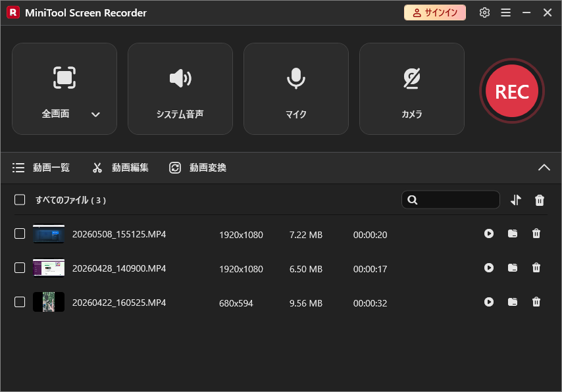Viewport: 562px width, 392px height.
Task: Open the folder of 20260422_160525.MP4
Action: [x=513, y=302]
